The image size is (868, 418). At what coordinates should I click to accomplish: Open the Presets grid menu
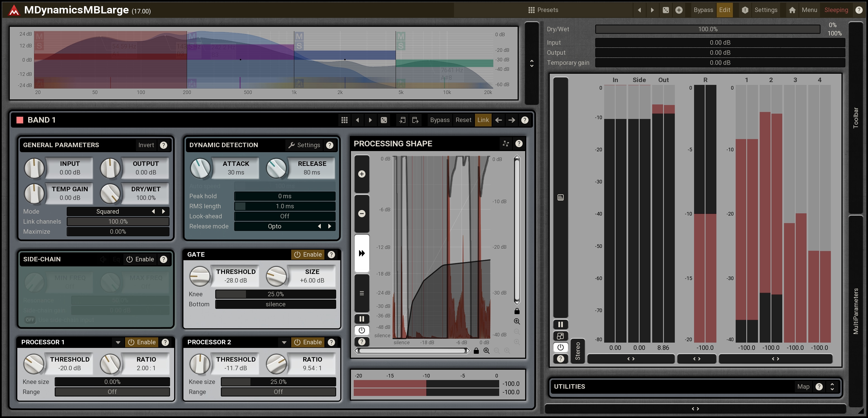543,10
